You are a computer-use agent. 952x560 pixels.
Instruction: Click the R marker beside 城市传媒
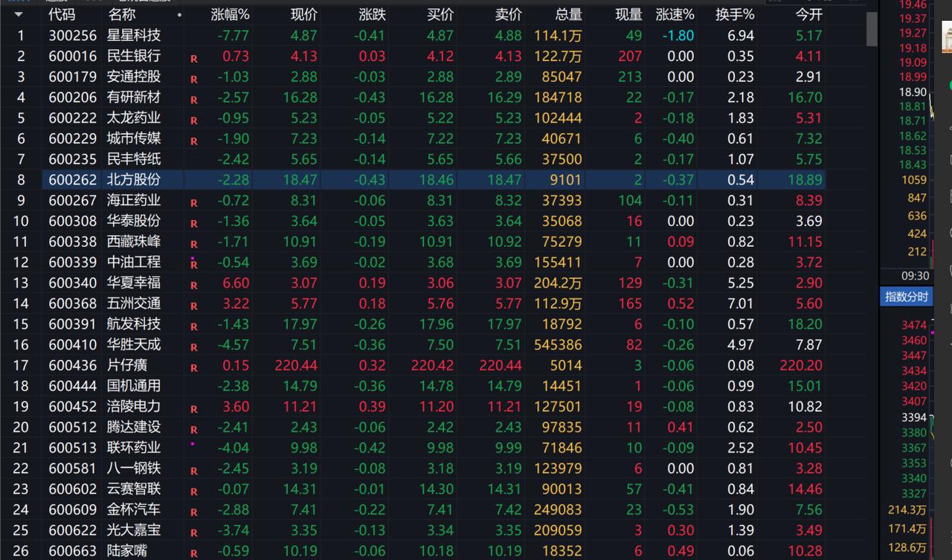point(194,141)
